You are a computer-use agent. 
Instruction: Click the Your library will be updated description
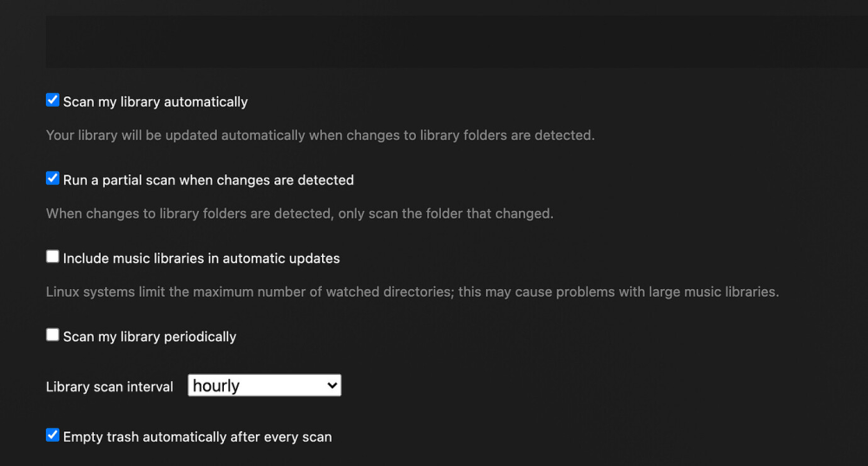[x=320, y=135]
